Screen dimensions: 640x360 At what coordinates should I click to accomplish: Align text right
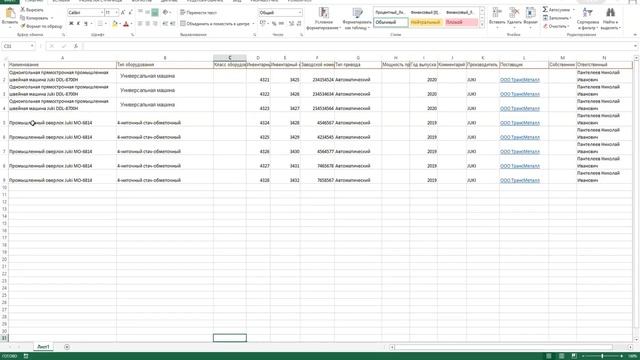[155, 24]
